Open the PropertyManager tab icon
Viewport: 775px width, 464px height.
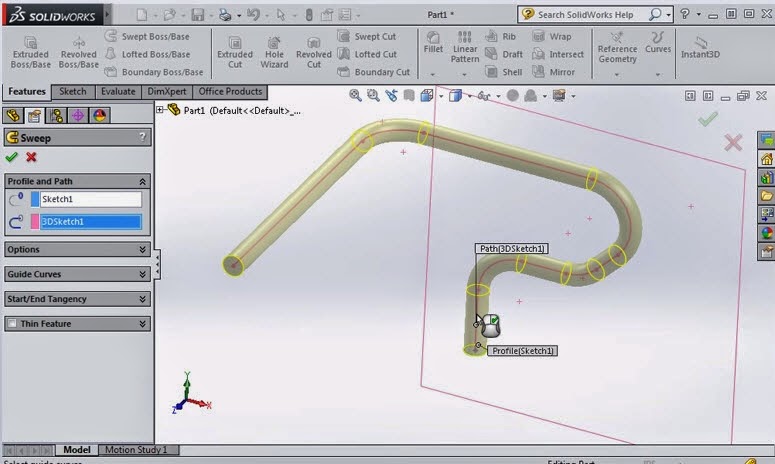[x=34, y=115]
